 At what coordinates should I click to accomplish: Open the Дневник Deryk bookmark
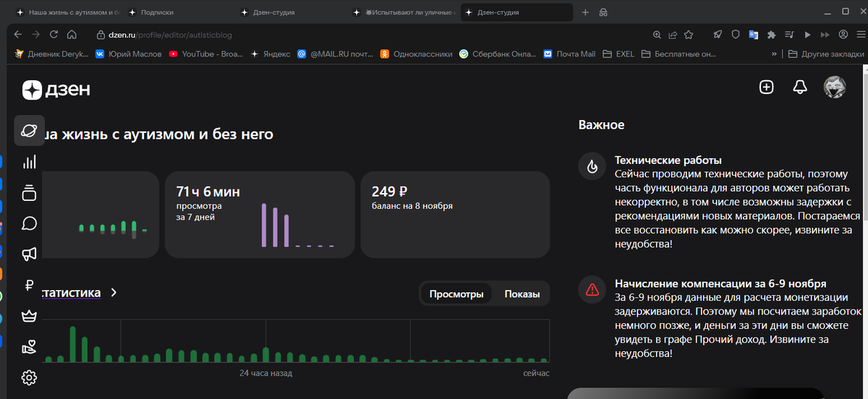[51, 53]
